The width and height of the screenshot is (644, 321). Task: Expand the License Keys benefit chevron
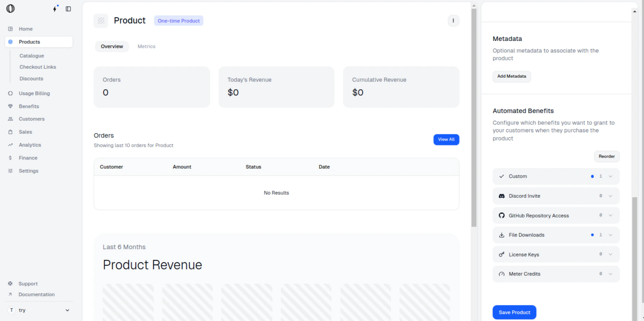(611, 254)
